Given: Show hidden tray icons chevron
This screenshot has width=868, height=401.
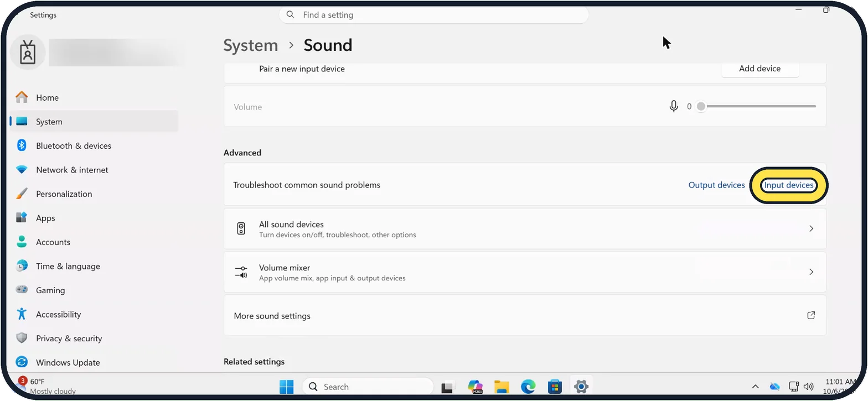Looking at the screenshot, I should tap(755, 387).
